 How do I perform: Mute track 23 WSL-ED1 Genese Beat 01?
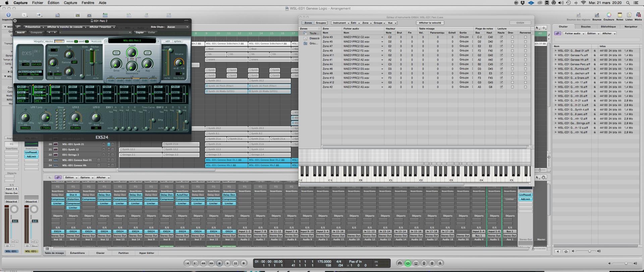click(x=109, y=160)
